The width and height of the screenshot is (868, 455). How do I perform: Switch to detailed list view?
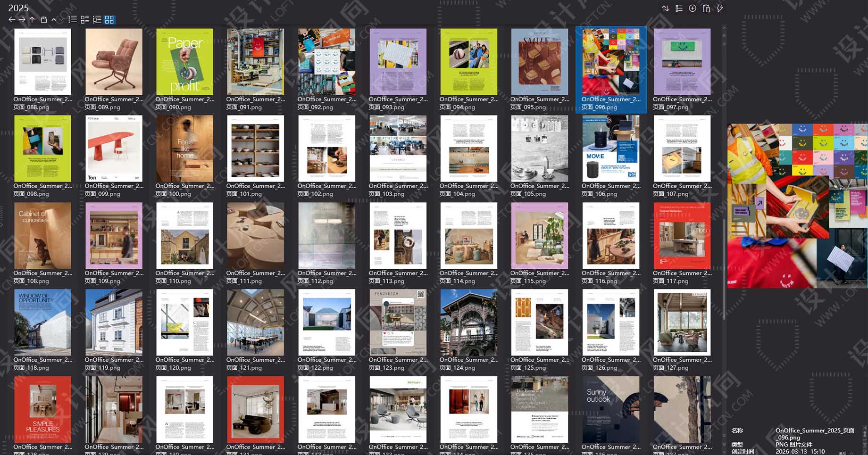coord(72,19)
